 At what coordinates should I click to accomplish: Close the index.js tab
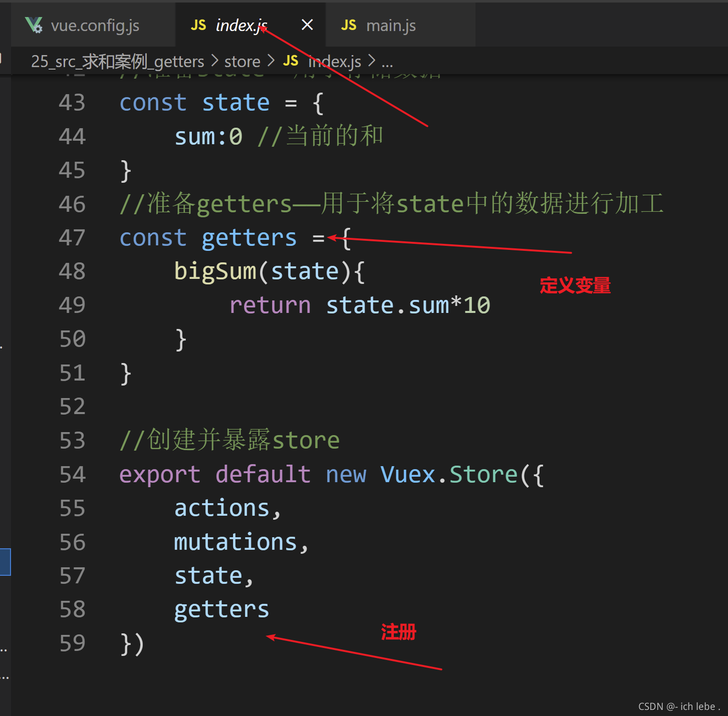pos(307,25)
